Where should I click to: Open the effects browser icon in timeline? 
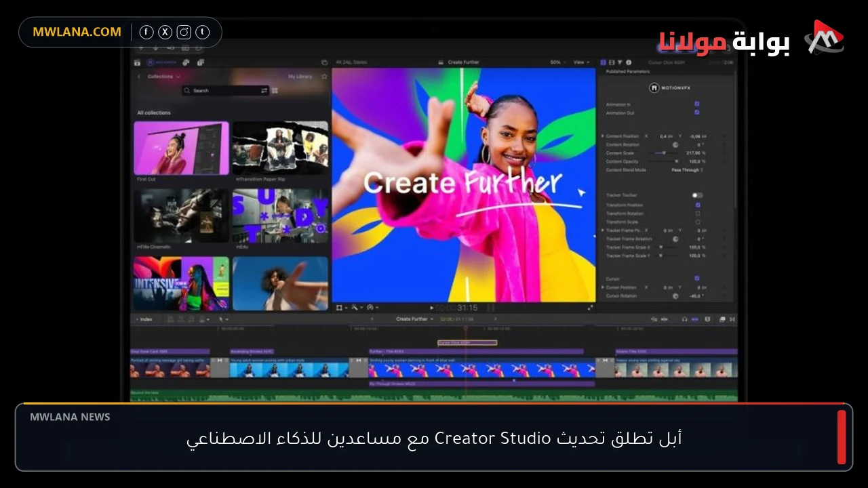coord(722,319)
